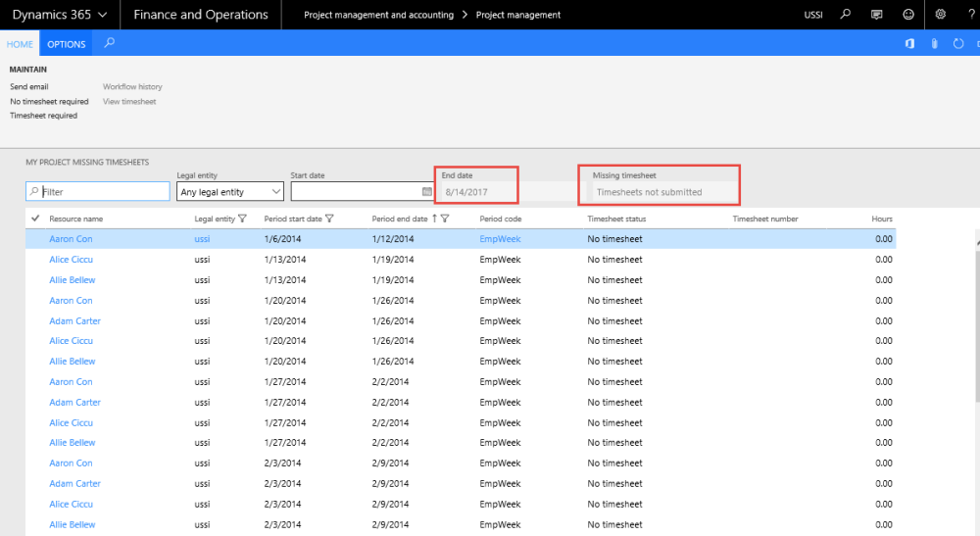Open the Legal entity column filter
This screenshot has width=980, height=536.
(243, 219)
